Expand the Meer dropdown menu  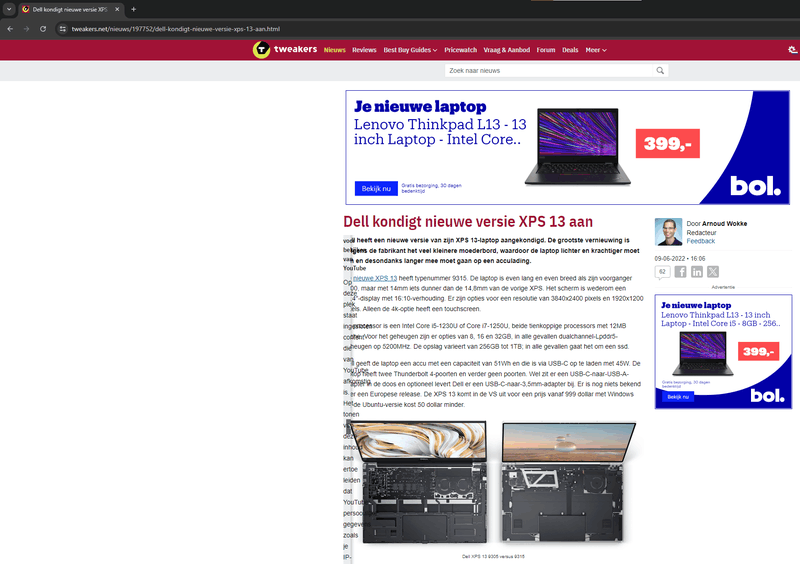point(596,50)
